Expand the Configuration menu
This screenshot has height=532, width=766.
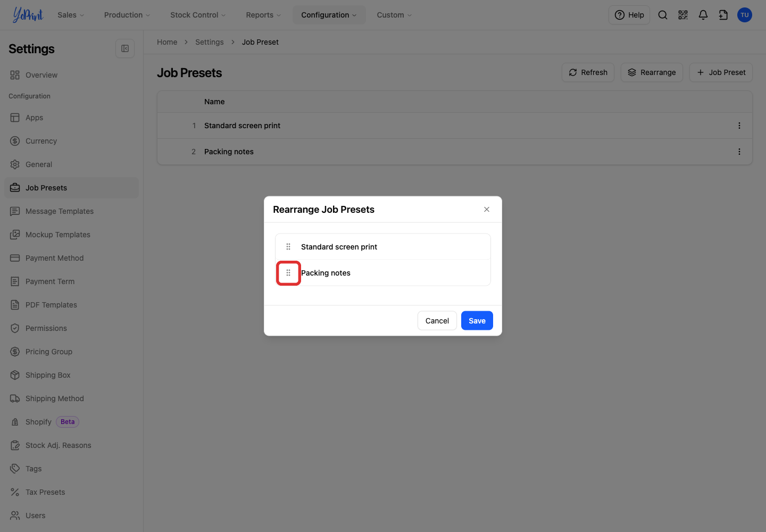[x=329, y=15]
